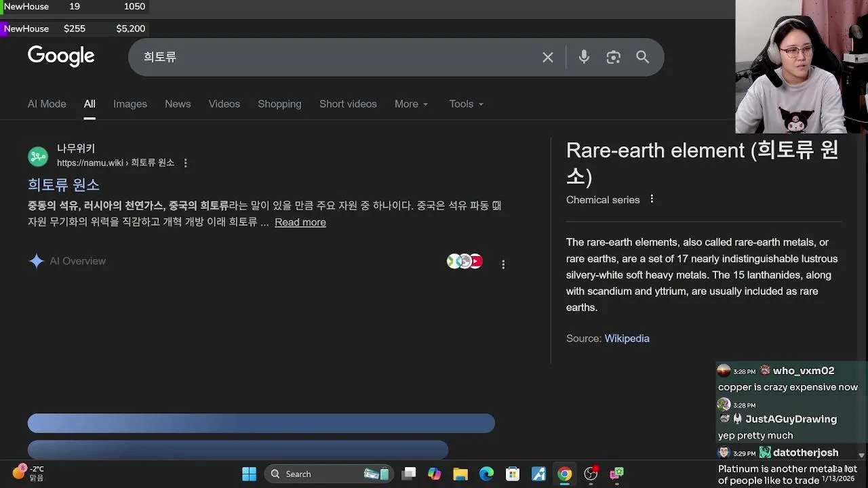Click the Windows taskbar Search box
The width and height of the screenshot is (868, 488).
(x=329, y=474)
